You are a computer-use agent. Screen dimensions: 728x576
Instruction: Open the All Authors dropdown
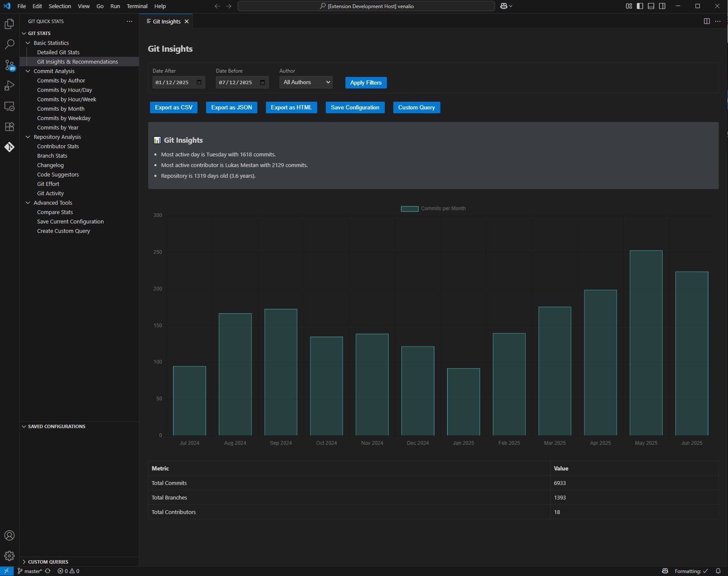click(x=306, y=82)
